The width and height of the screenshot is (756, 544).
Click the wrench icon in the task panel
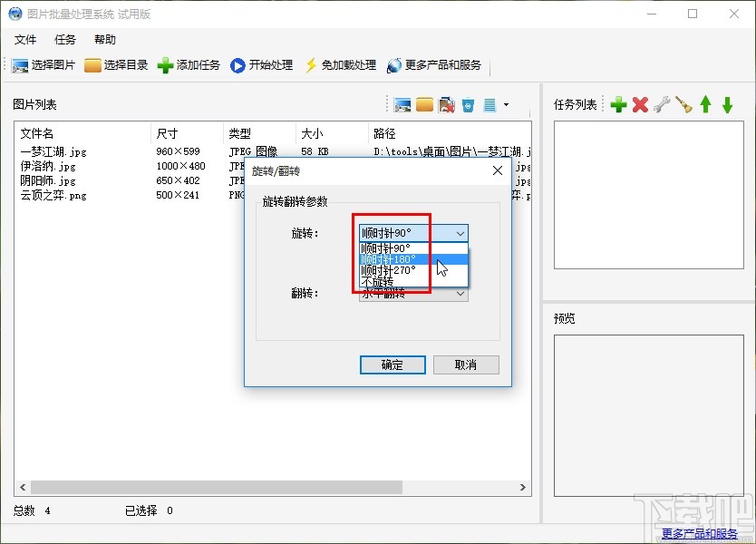[662, 103]
